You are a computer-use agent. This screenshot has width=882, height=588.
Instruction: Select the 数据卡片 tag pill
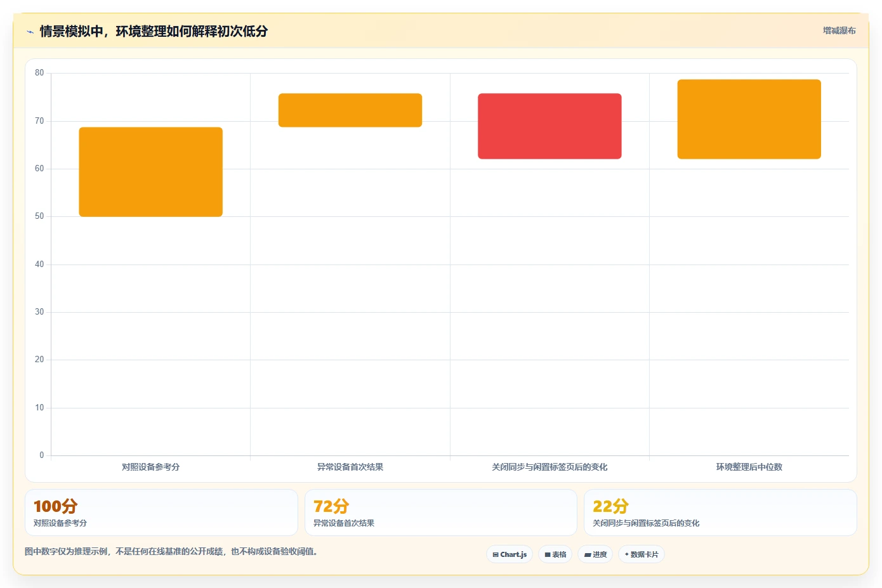(642, 554)
